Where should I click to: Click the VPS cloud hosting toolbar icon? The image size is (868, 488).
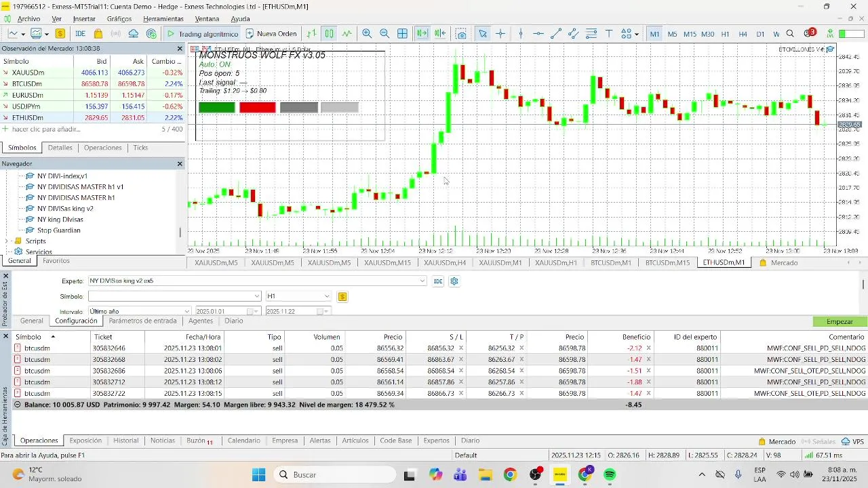[134, 33]
